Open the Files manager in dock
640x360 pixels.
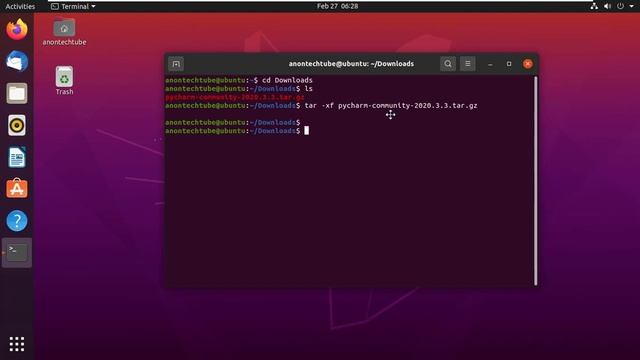17,93
